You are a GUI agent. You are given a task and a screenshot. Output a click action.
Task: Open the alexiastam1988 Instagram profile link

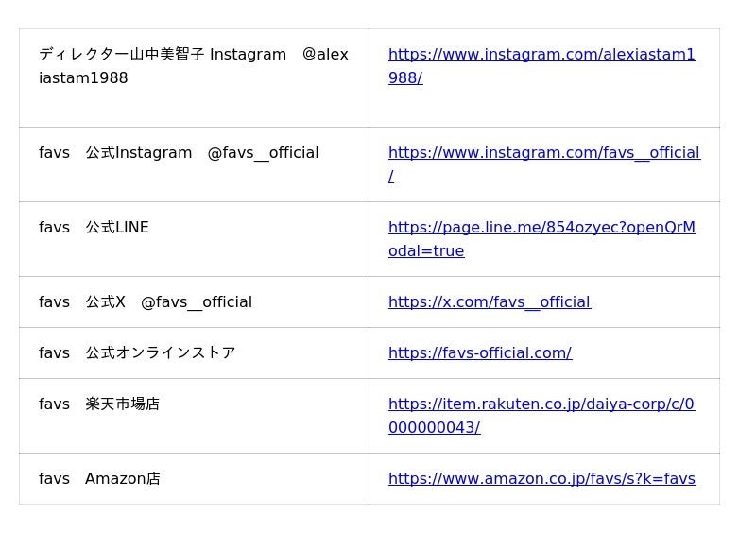[x=541, y=55]
